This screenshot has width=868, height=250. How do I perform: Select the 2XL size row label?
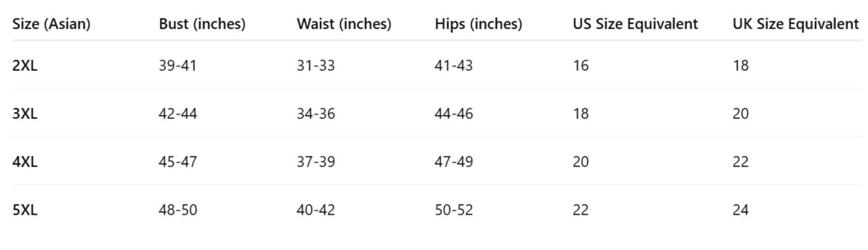25,66
